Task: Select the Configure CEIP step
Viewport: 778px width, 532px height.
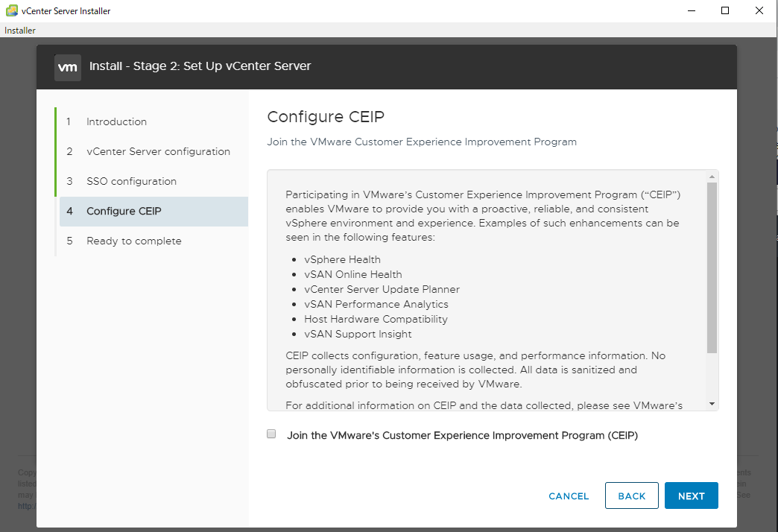Action: pos(124,211)
